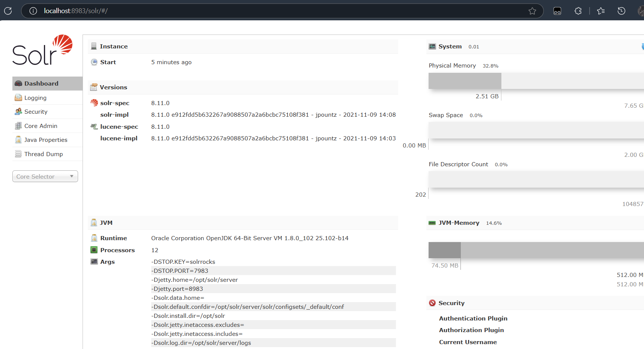
Task: Click the solr-spec sunburst icon
Action: pos(94,103)
